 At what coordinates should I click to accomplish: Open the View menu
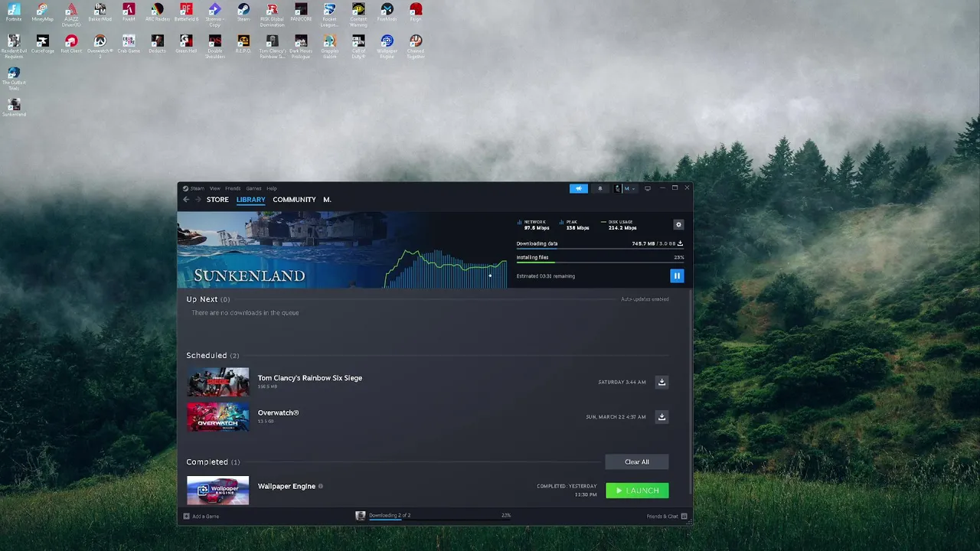point(215,188)
